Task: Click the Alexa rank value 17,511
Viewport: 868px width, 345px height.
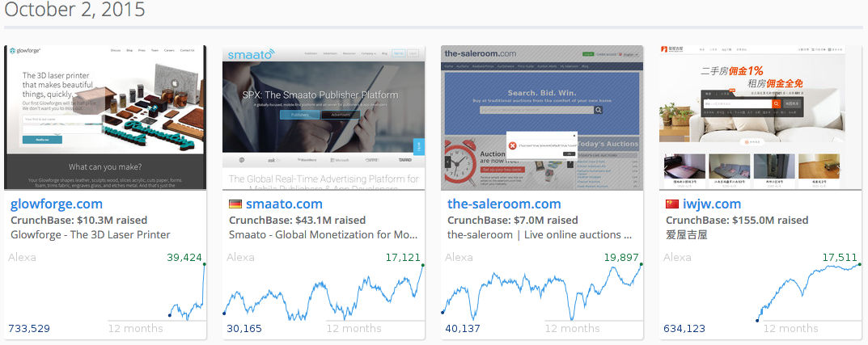Action: click(840, 258)
